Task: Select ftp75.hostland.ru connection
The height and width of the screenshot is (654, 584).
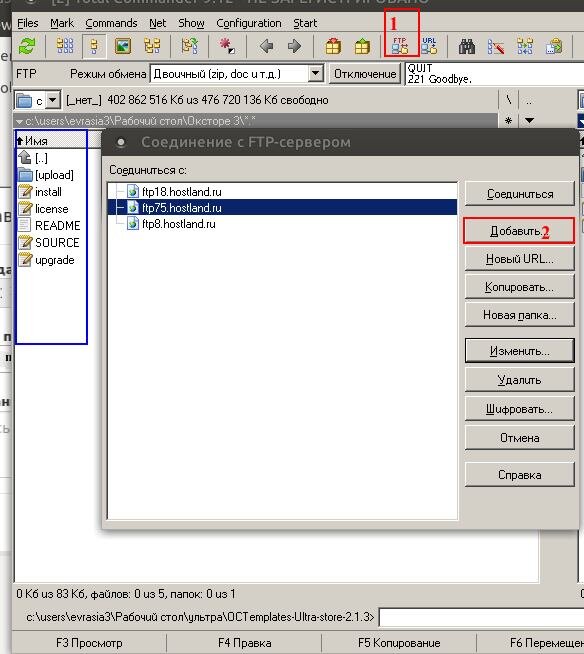Action: coord(282,208)
